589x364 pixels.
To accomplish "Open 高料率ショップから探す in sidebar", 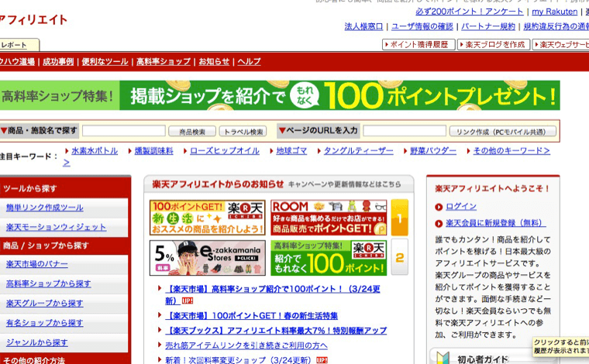I will pos(48,283).
